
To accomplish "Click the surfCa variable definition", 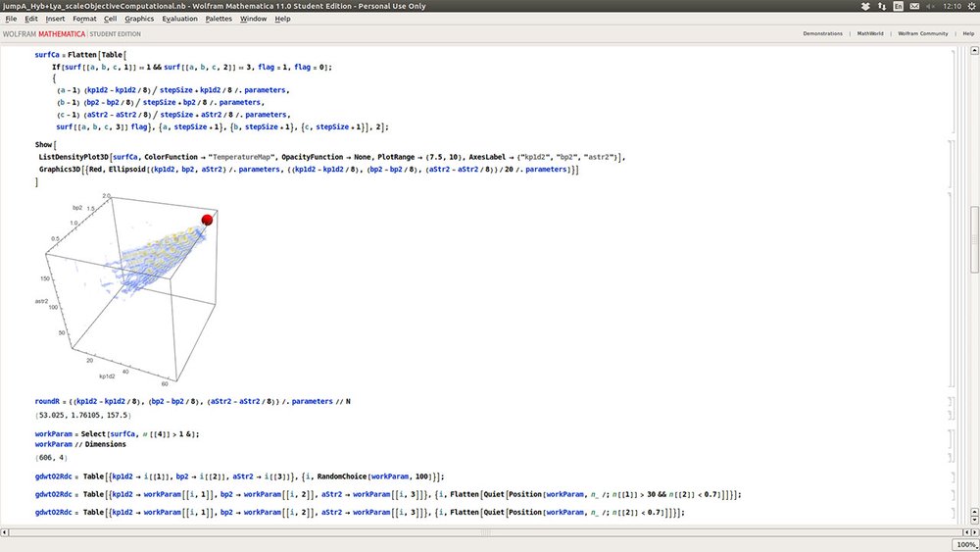I will point(47,55).
